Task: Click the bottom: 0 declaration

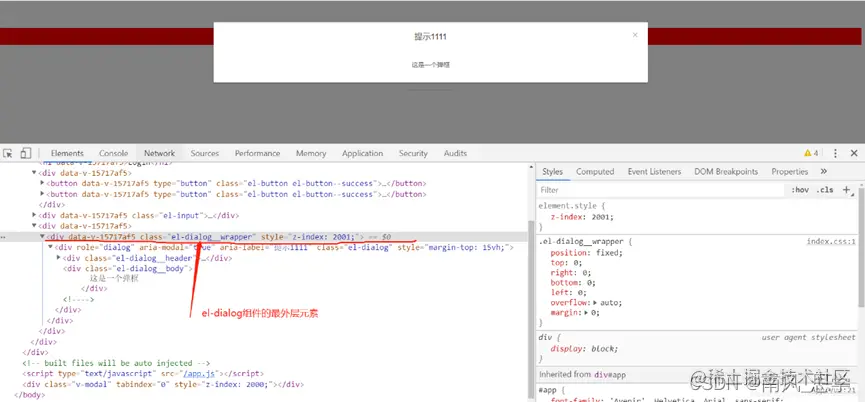Action: [x=573, y=282]
